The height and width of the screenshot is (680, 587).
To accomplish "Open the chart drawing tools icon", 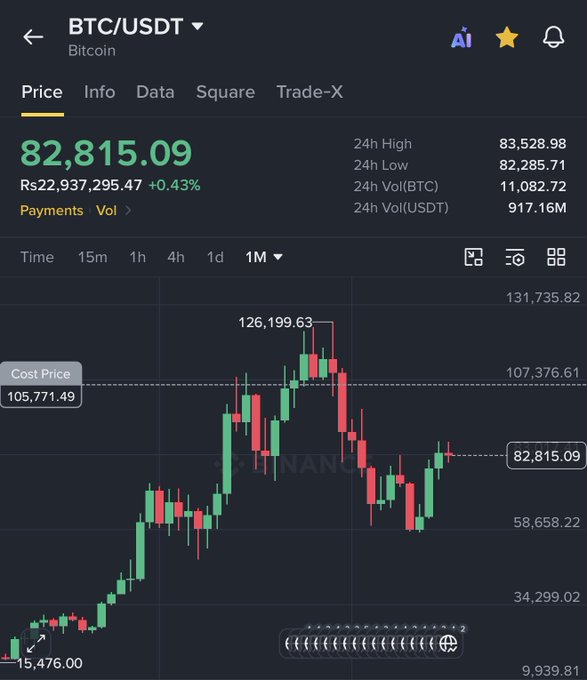I will click(473, 257).
